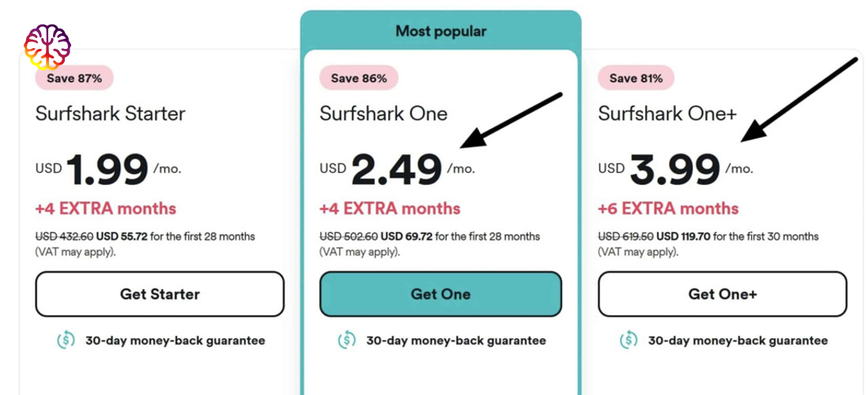Click the +6 EXTRA months text
The image size is (868, 395).
pos(668,209)
